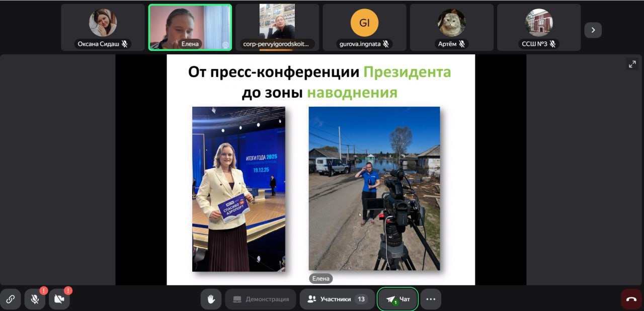This screenshot has width=644, height=311.
Task: Copy the meeting invite link icon
Action: point(11,299)
